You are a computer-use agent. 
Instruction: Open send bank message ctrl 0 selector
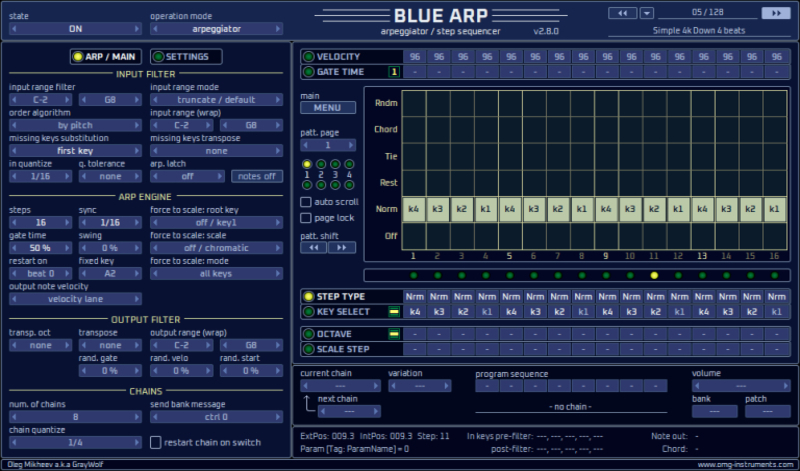[216, 417]
